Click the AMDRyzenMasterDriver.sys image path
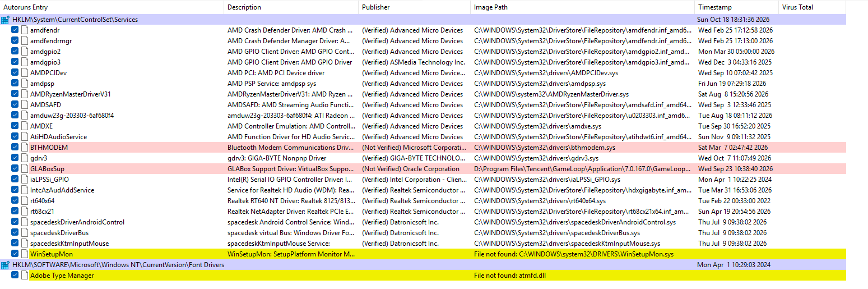Image resolution: width=868 pixels, height=289 pixels. pos(551,94)
